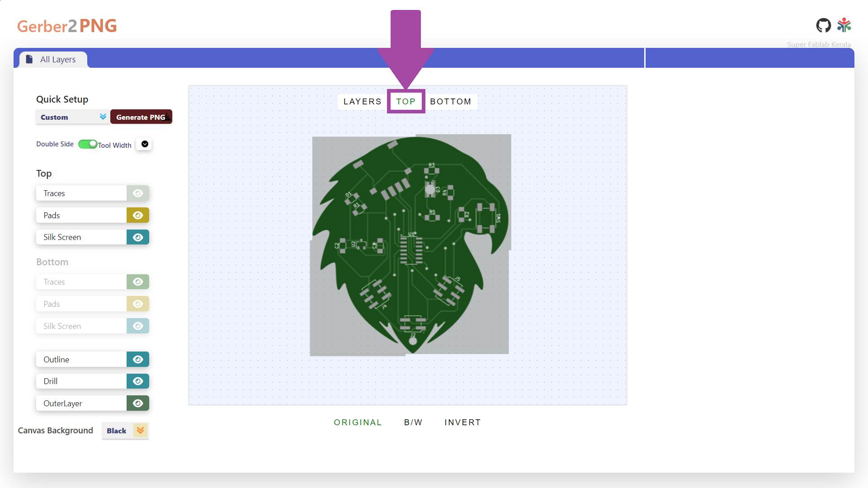Hide Top Silk Screen layer

[x=138, y=237]
